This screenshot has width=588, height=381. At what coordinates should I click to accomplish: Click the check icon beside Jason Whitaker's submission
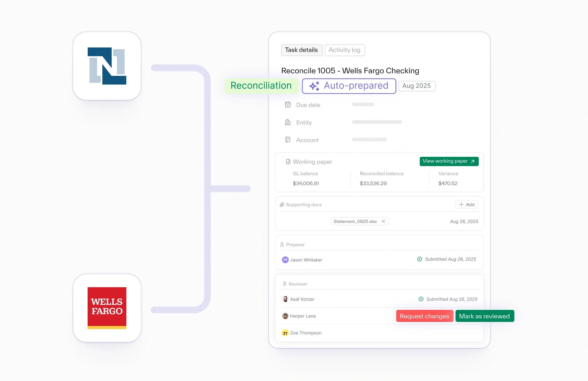tap(420, 259)
